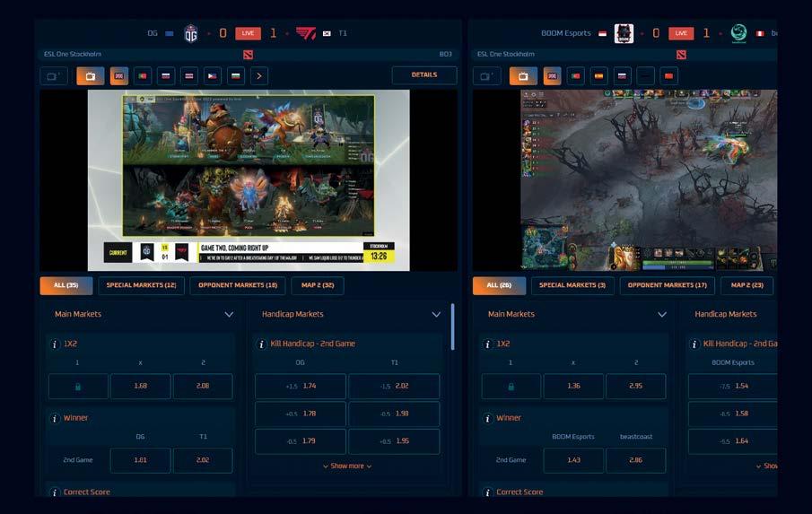The image size is (812, 514).
Task: Open OPPONENT MARKETS (17) tab
Action: 667,286
